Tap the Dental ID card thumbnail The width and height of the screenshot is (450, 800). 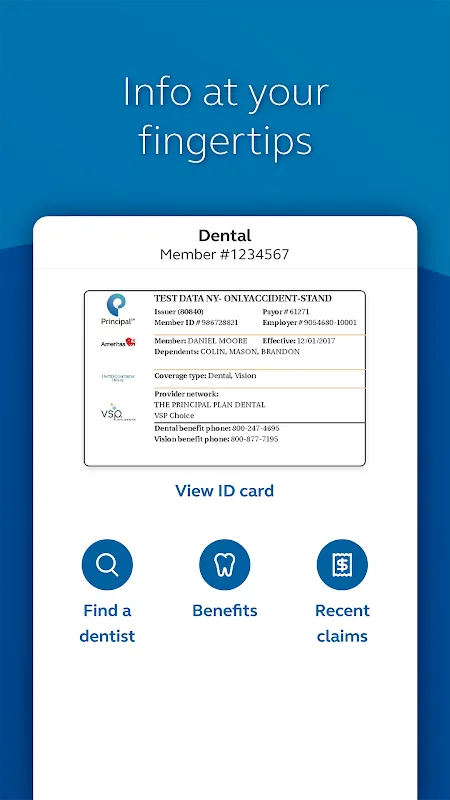click(224, 378)
